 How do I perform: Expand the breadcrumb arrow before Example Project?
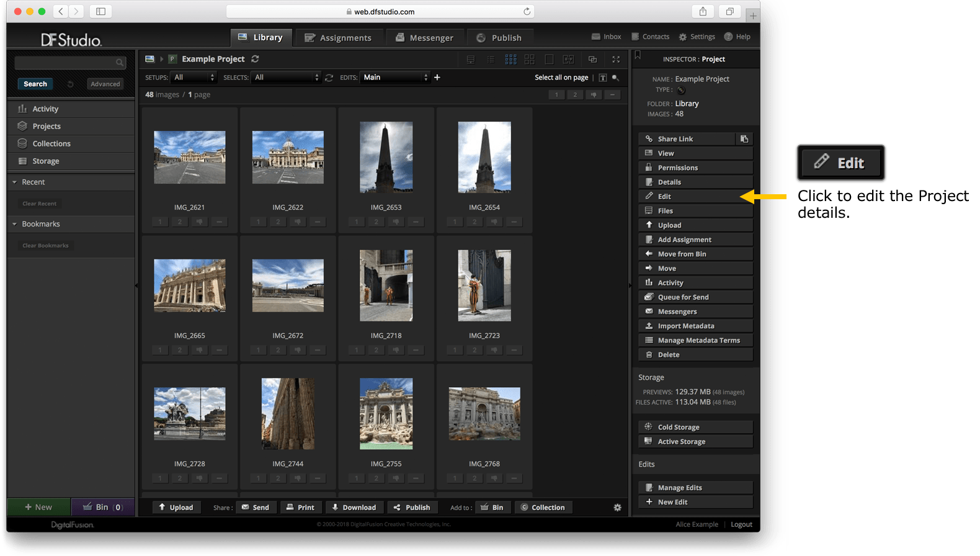click(x=162, y=59)
